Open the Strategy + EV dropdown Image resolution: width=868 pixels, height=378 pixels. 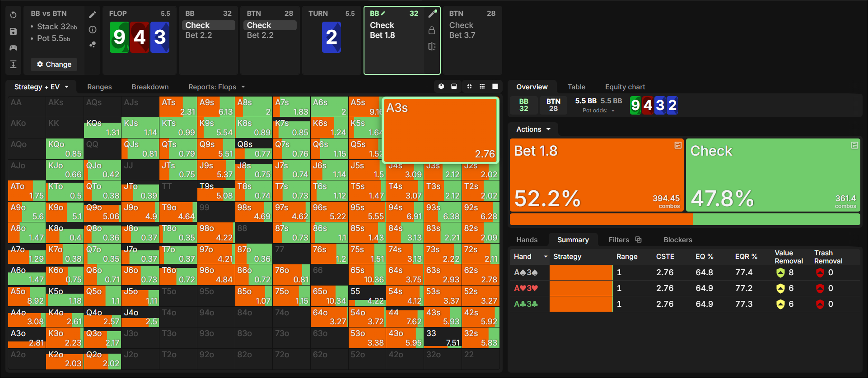42,87
